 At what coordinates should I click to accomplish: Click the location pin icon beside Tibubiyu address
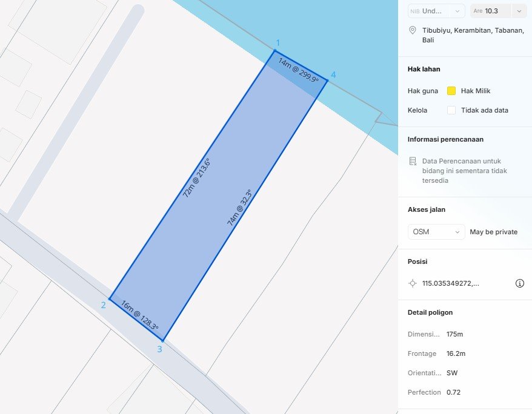[x=413, y=30]
